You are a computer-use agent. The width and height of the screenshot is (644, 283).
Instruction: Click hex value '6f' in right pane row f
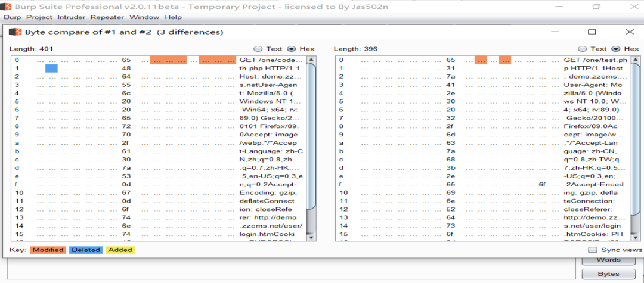pos(542,185)
